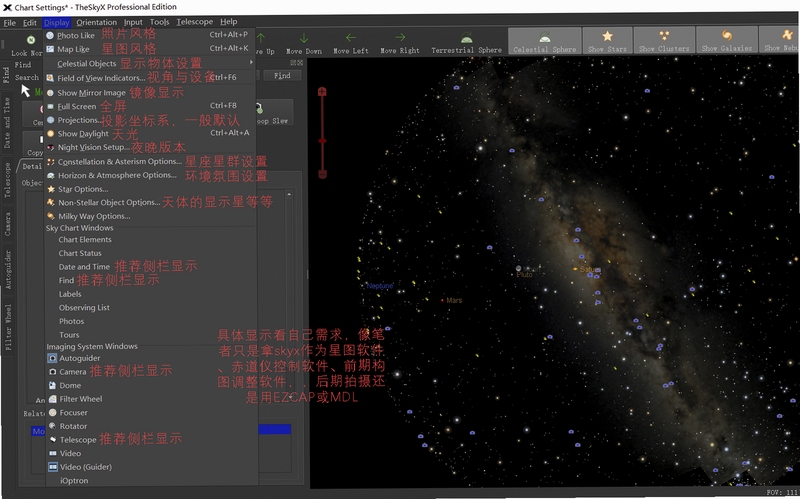Open the Input menu
Viewport: 800px width, 499px height.
pos(133,22)
